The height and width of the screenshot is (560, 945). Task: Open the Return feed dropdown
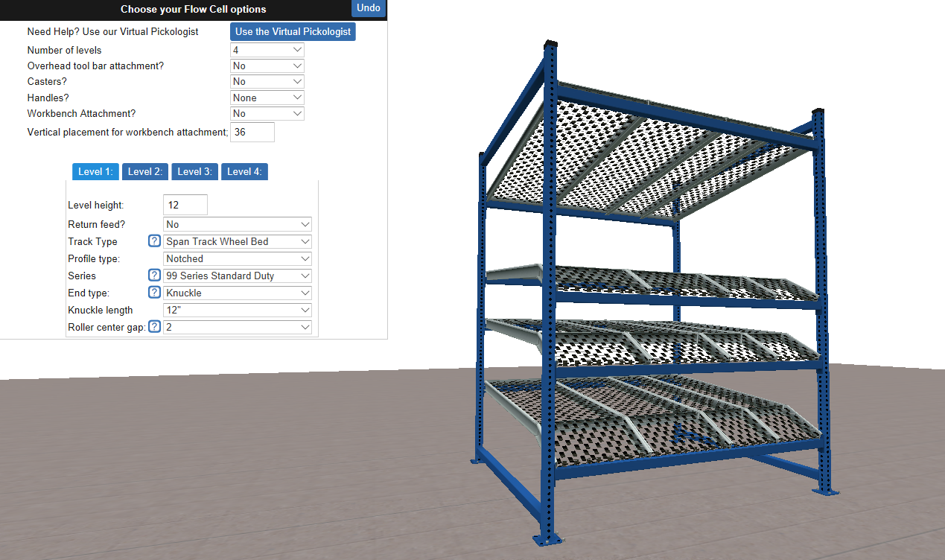[x=237, y=224]
